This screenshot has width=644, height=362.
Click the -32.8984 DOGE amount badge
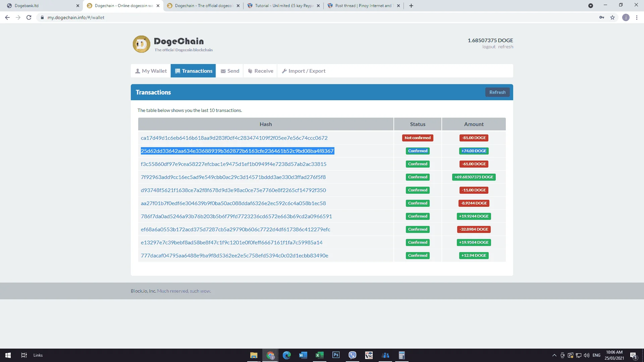[474, 229]
